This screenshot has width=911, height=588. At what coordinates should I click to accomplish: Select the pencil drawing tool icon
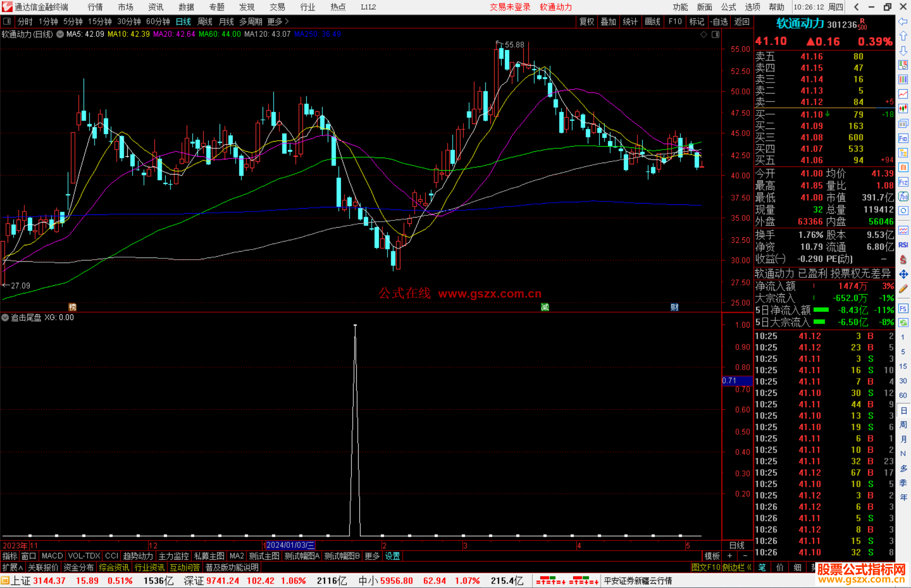coord(903,289)
